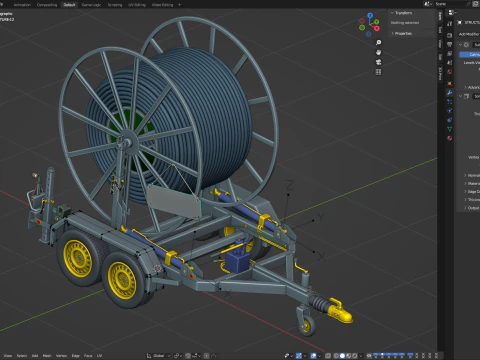The width and height of the screenshot is (480, 360).
Task: Open the Tool sidebar tab in viewport
Action: click(x=440, y=29)
